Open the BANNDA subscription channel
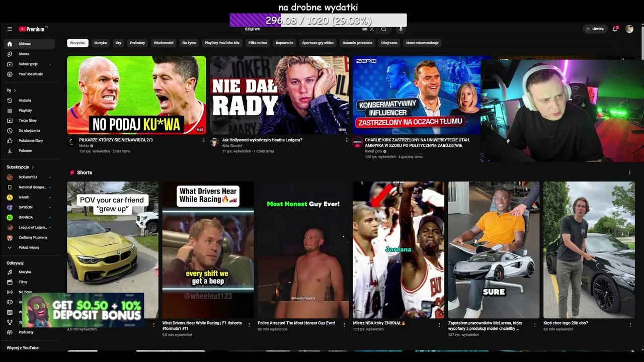Viewport: 644px width, 362px height. 29,217
